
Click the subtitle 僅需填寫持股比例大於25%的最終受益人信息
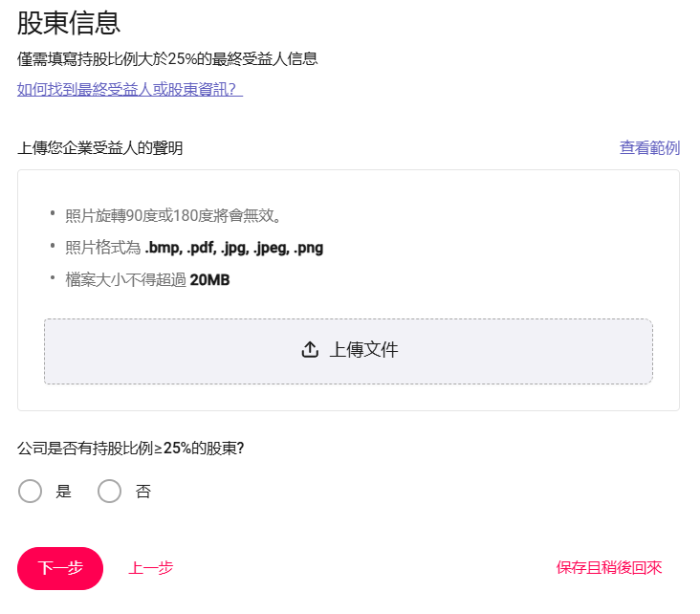point(167,59)
